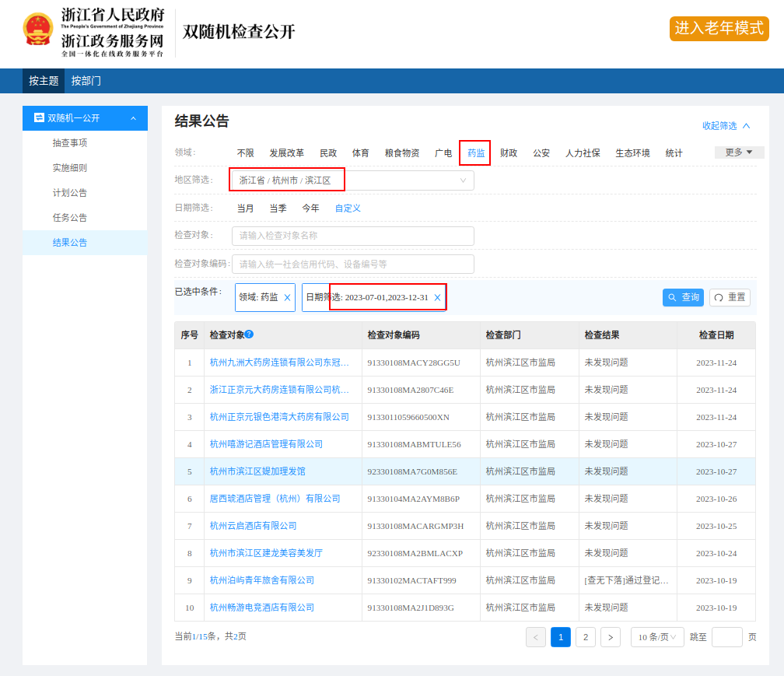This screenshot has height=676, width=784.
Task: Open the 10条/页 page size dropdown
Action: point(656,637)
